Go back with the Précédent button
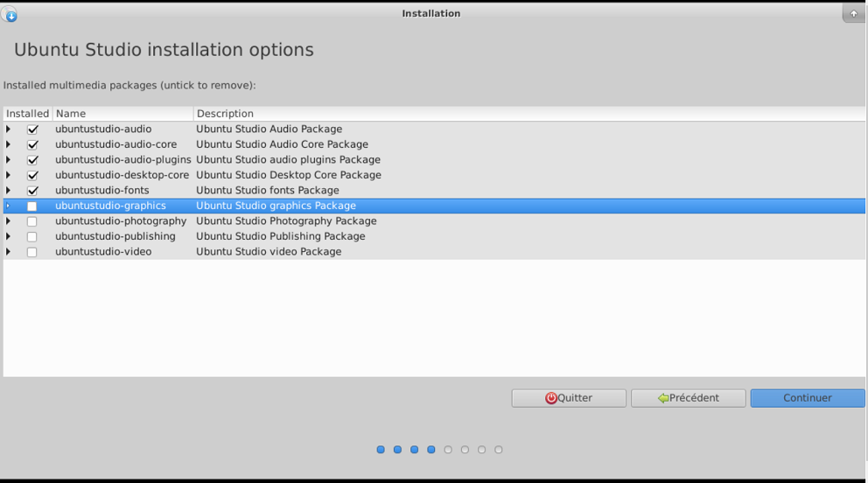 (x=688, y=398)
